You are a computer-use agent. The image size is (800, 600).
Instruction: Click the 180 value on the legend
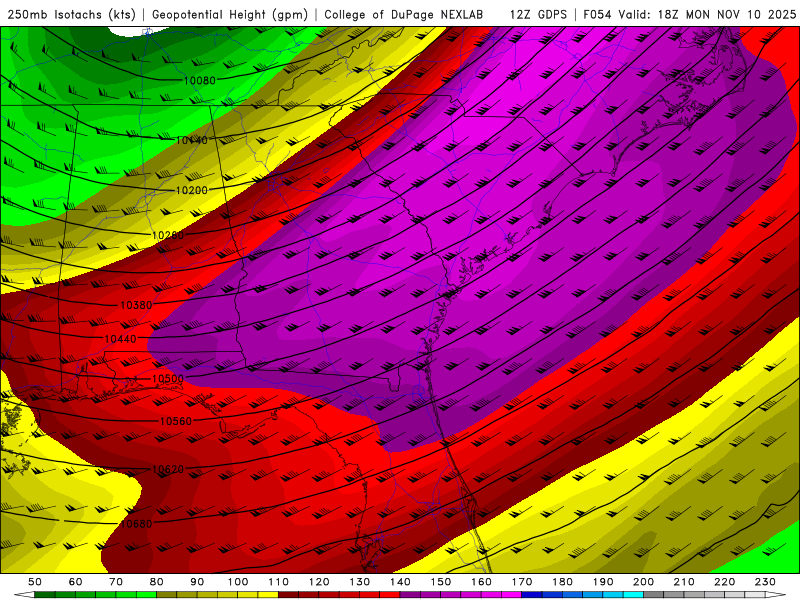[x=562, y=582]
